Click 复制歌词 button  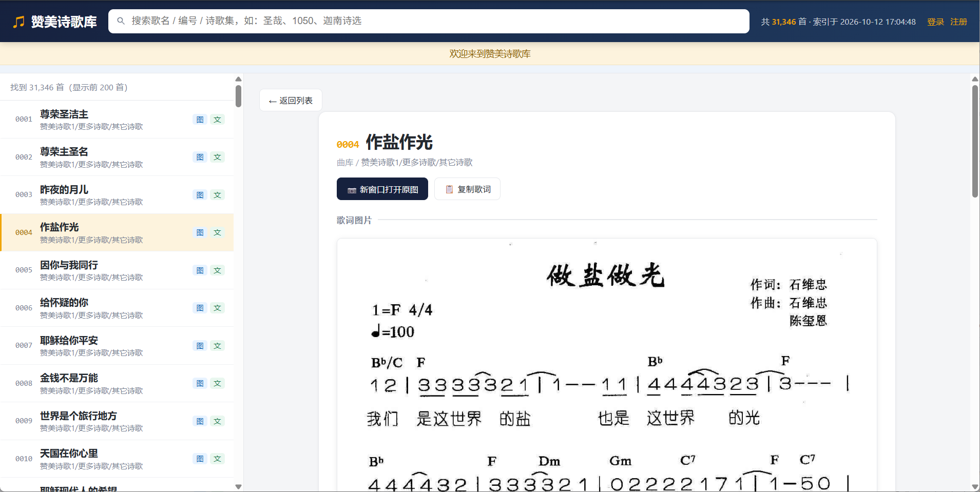pos(467,189)
